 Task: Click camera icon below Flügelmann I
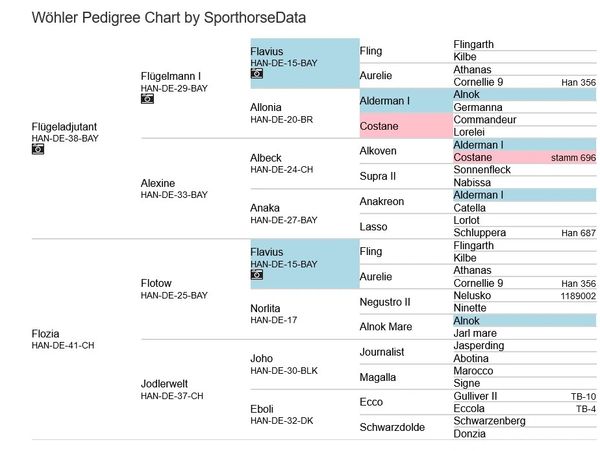click(147, 100)
